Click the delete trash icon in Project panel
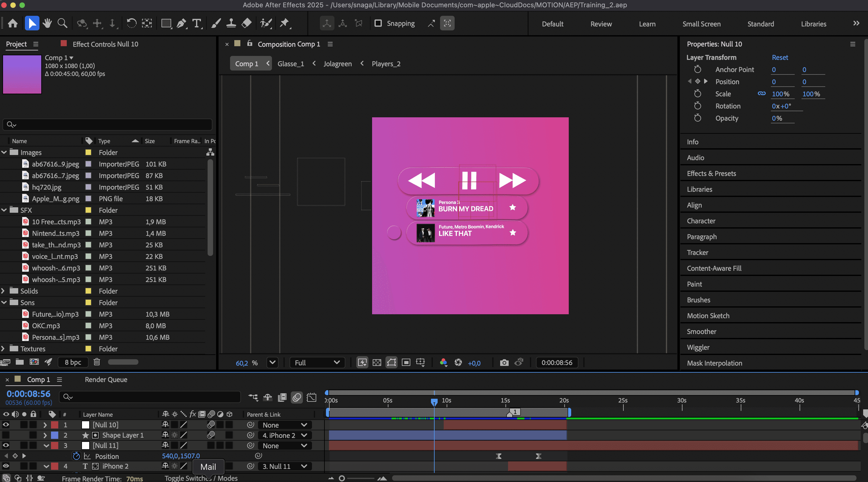Image resolution: width=868 pixels, height=482 pixels. 97,362
